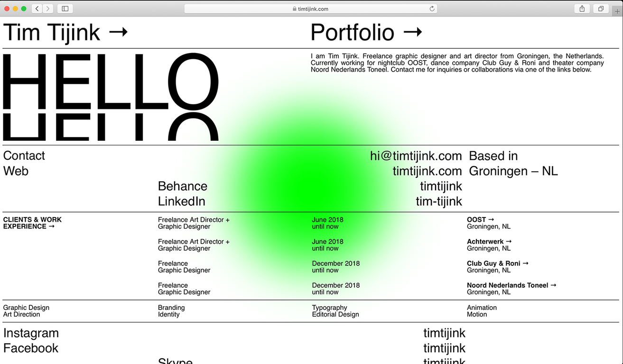Show the tab overview icon
Image resolution: width=623 pixels, height=364 pixels.
(x=601, y=9)
